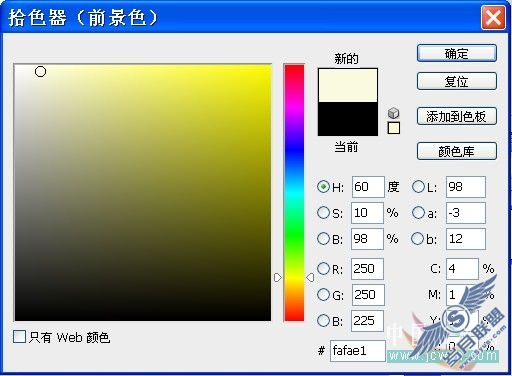
Task: Click the 当前 label below preview
Action: 347,147
